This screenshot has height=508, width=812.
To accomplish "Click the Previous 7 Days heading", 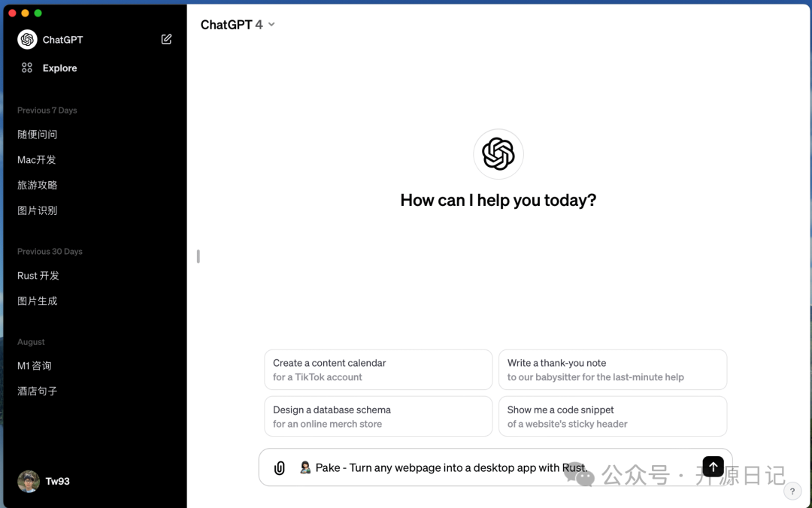I will pos(47,110).
